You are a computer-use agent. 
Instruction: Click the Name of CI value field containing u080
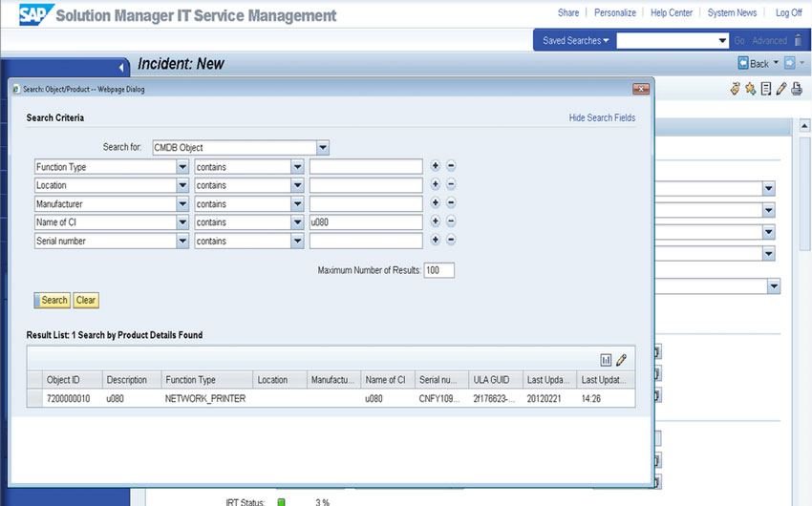pyautogui.click(x=366, y=222)
